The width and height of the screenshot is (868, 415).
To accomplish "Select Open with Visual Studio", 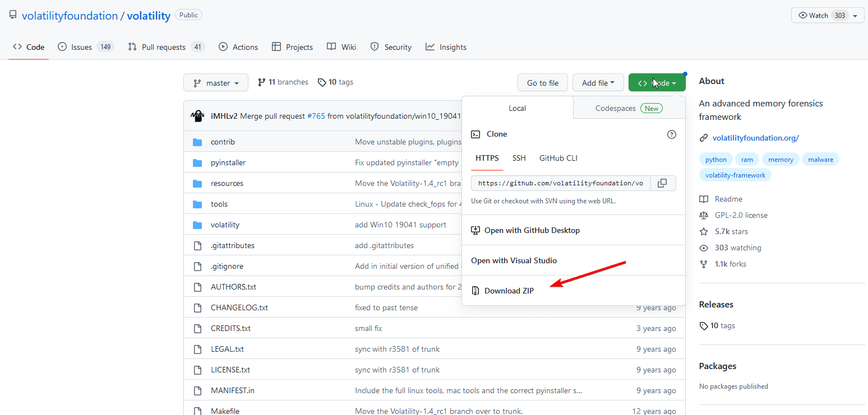I will 574,260.
